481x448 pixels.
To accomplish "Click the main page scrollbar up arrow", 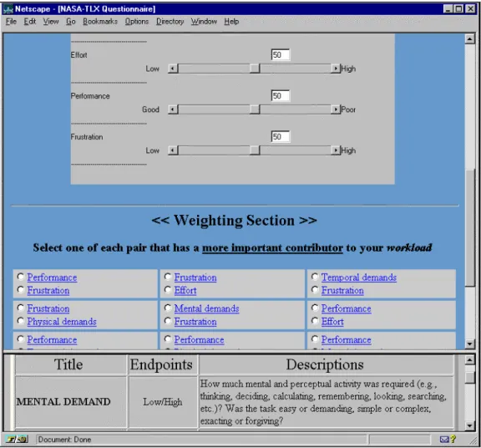I will click(x=469, y=39).
